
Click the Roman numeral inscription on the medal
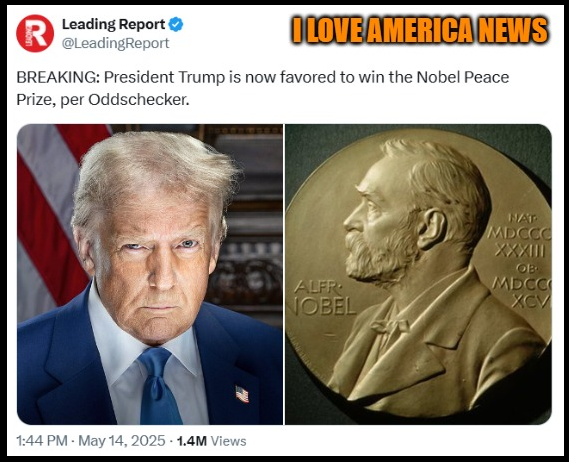520,261
